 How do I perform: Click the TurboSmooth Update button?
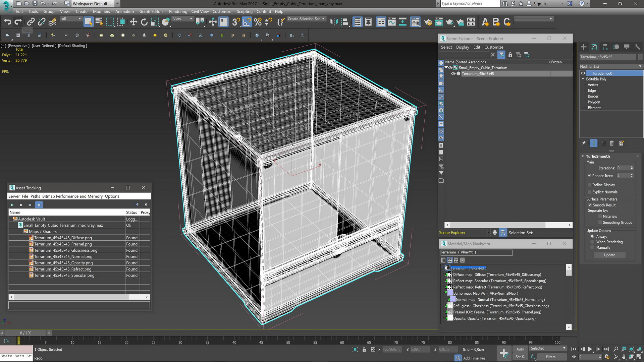point(609,255)
